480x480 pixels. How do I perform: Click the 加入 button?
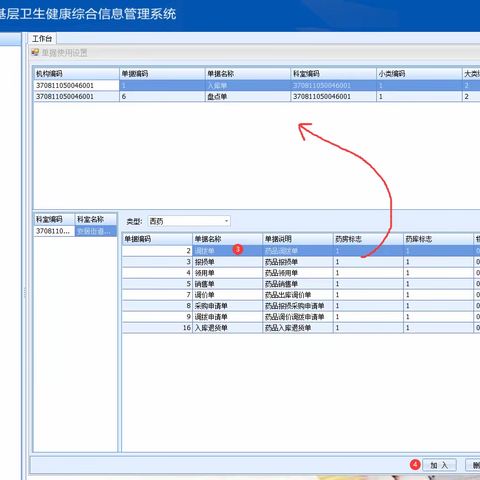click(x=439, y=465)
